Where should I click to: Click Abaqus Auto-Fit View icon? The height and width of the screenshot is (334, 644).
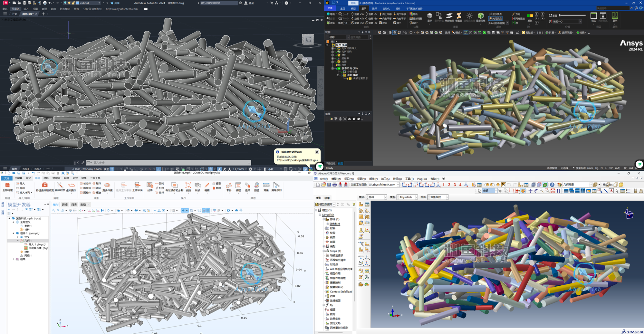pyautogui.click(x=553, y=191)
